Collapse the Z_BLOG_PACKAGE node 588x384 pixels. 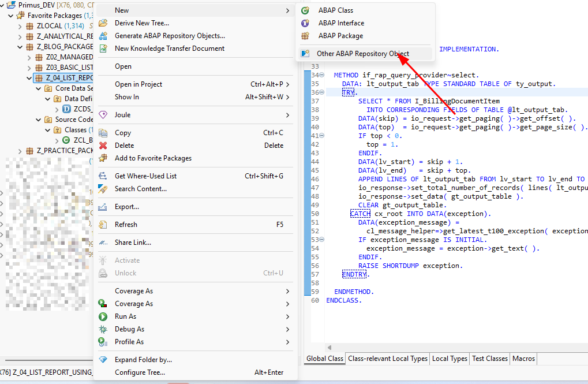click(x=20, y=47)
